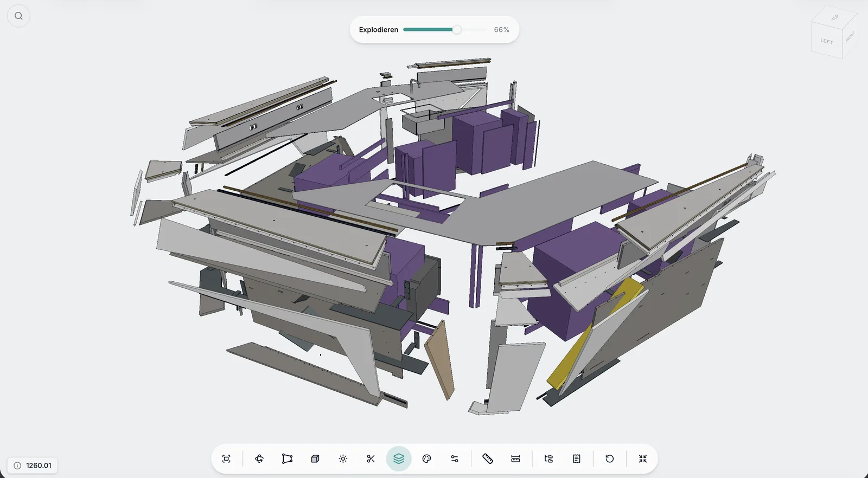This screenshot has width=868, height=478.
Task: Select the orbit rotate tool
Action: (x=259, y=459)
